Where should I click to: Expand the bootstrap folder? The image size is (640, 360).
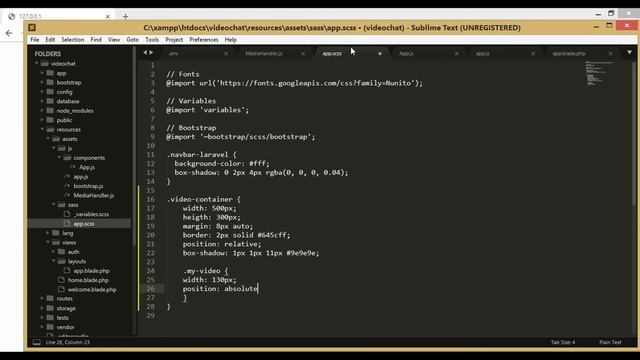coord(42,82)
